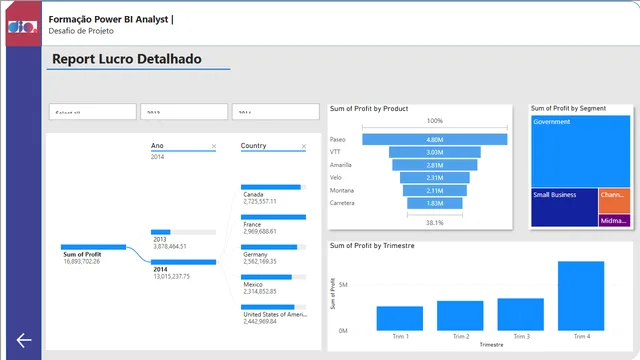Click the 2,314,852.85 value under Mexico
Image resolution: width=640 pixels, height=360 pixels.
(260, 291)
